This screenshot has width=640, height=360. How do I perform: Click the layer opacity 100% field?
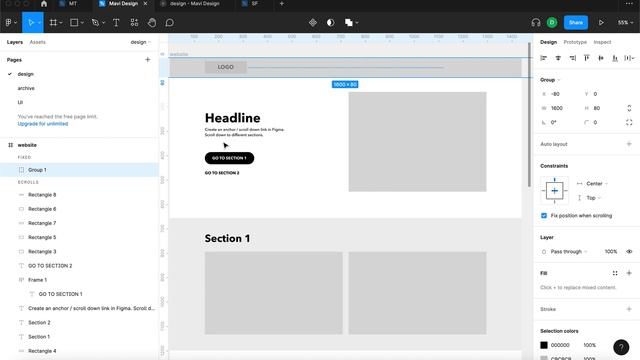pyautogui.click(x=611, y=251)
